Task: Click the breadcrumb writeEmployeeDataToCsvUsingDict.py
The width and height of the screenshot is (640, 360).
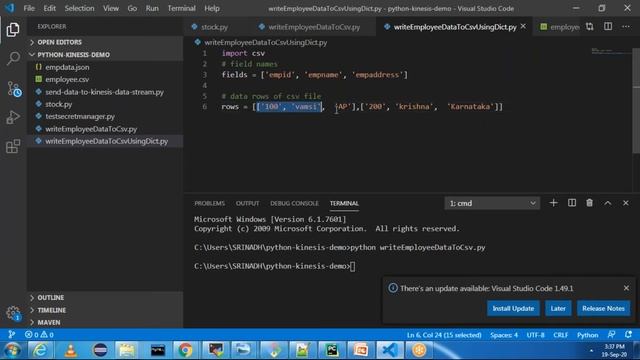Action: (266, 42)
